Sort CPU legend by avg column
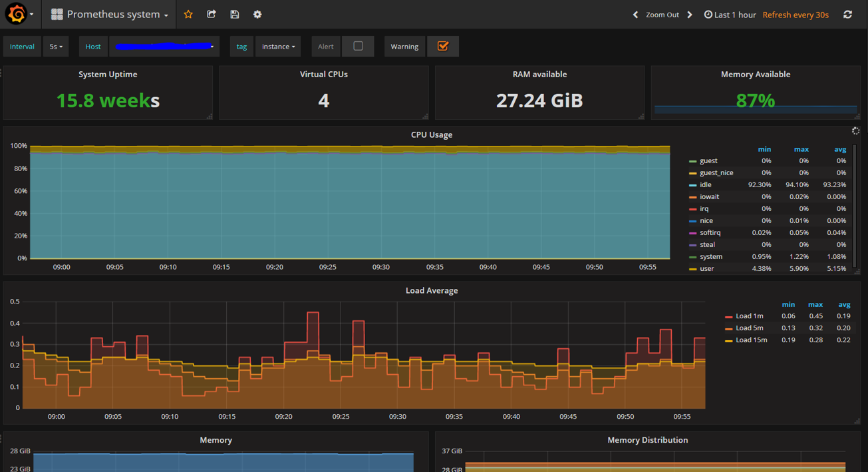Screen dimensions: 868x472 click(x=839, y=149)
